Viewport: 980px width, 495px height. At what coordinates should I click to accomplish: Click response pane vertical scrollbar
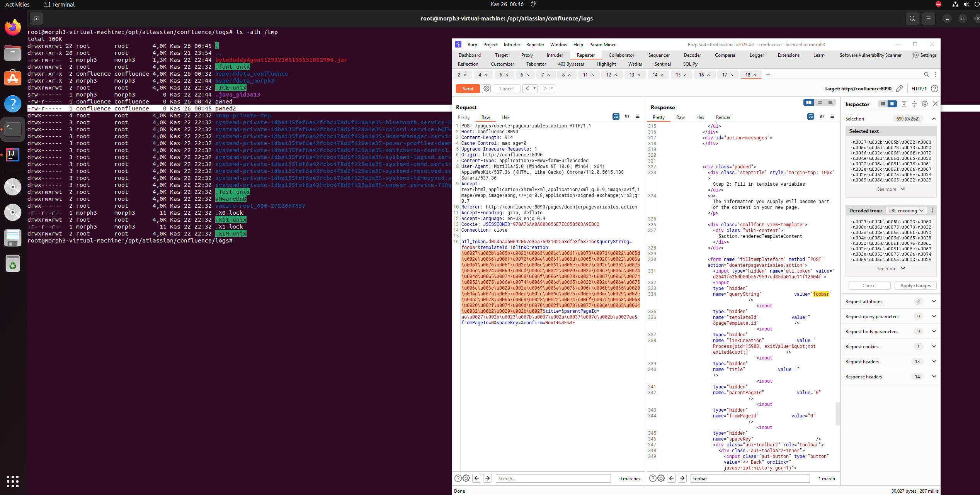pyautogui.click(x=837, y=414)
